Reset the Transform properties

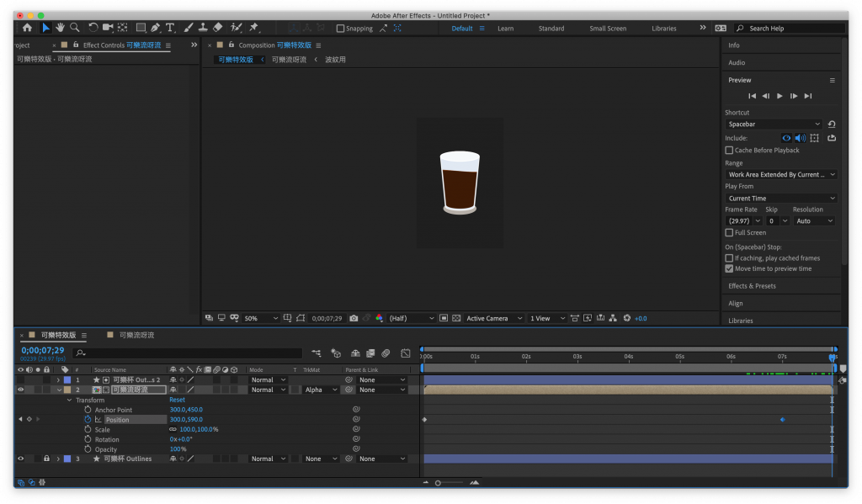pos(177,400)
